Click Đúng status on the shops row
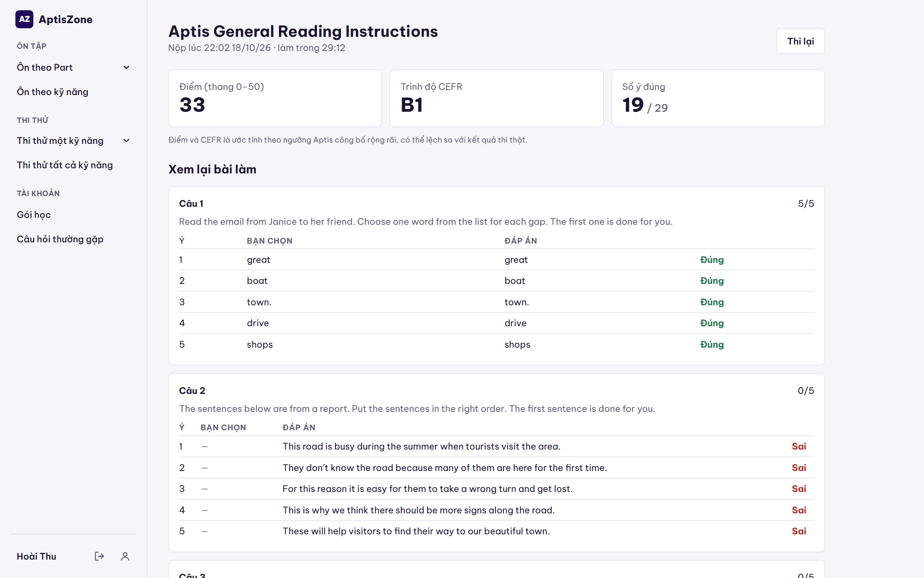Screen dimensions: 924x578 coord(712,344)
